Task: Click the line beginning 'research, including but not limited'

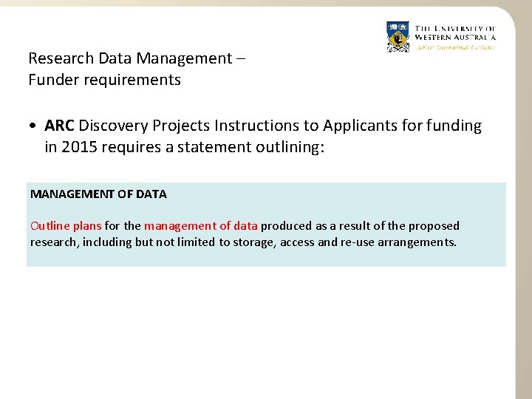Action: pyautogui.click(x=243, y=242)
